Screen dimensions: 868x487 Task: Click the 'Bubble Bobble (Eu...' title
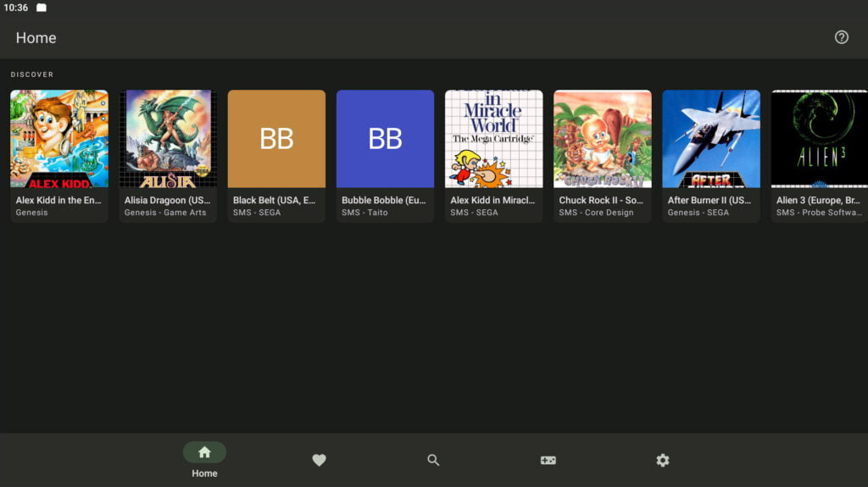[384, 201]
